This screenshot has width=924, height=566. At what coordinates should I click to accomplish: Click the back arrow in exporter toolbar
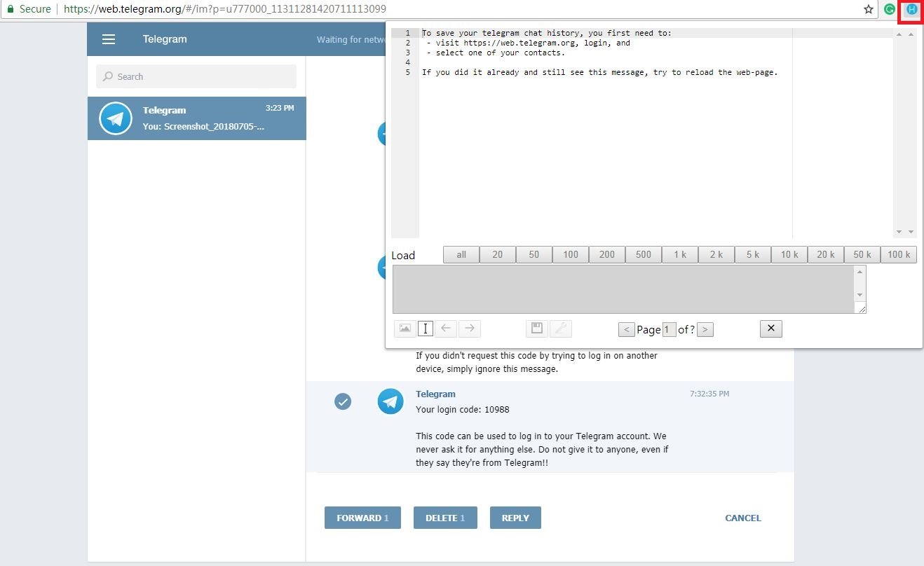click(447, 329)
